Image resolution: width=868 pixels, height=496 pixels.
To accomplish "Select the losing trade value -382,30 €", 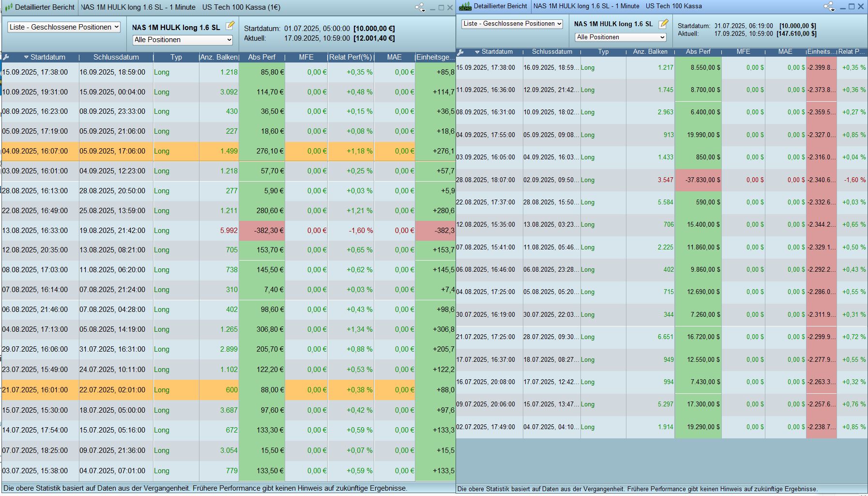I will 262,231.
